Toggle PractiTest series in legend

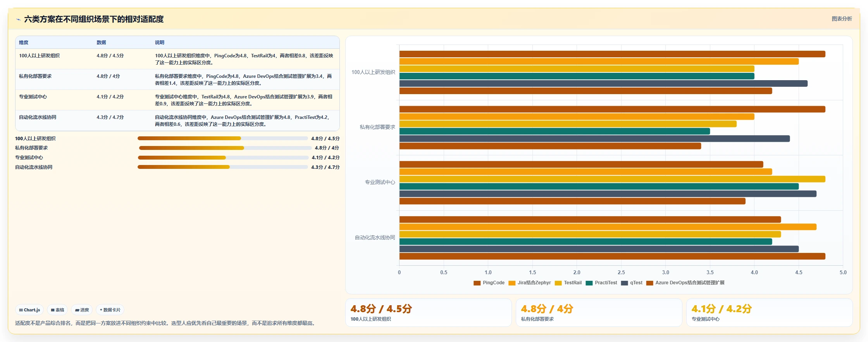click(601, 283)
